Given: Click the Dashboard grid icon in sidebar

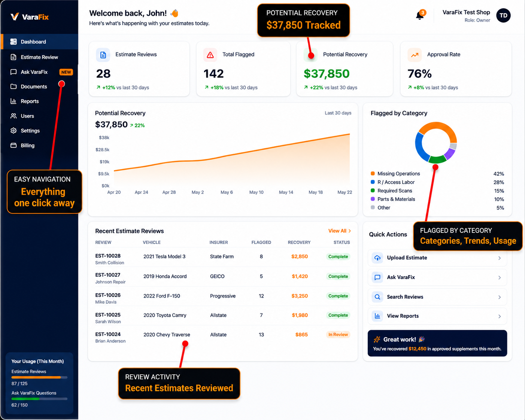Looking at the screenshot, I should [13, 42].
